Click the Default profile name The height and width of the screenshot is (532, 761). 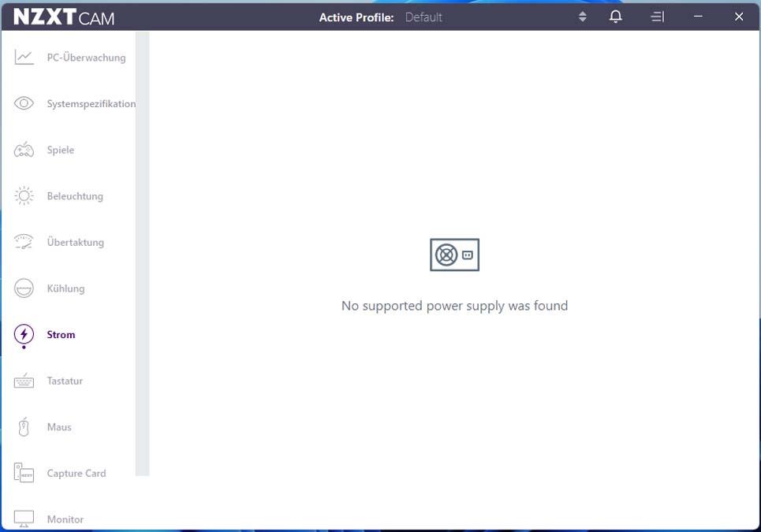tap(423, 17)
